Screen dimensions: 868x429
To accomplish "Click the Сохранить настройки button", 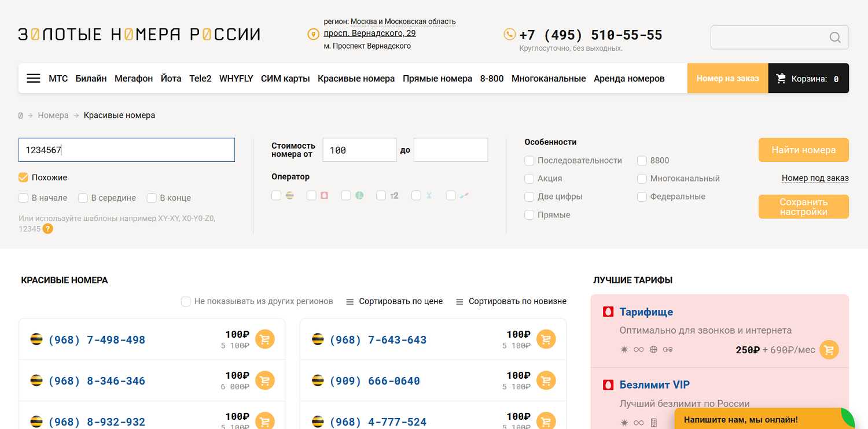I will tap(803, 207).
